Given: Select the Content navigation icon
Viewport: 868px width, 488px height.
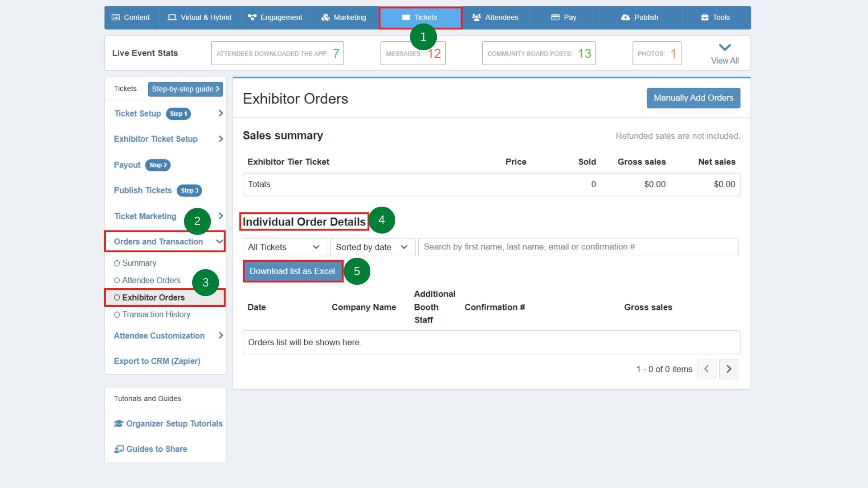Looking at the screenshot, I should pyautogui.click(x=117, y=18).
